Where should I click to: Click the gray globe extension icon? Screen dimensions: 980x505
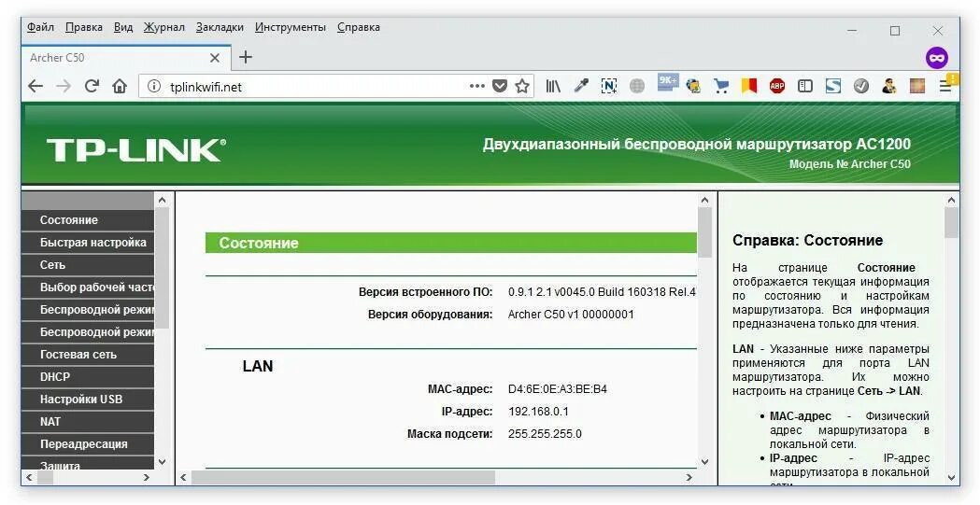coord(637,86)
